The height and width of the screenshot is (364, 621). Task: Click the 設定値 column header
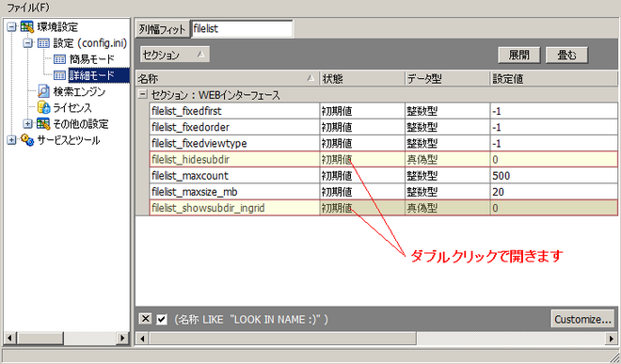[553, 79]
